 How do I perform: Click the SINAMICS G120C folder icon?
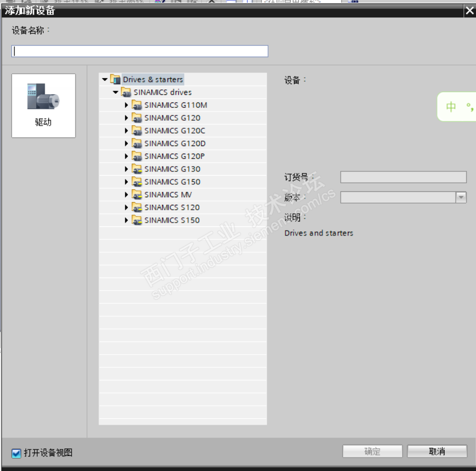[137, 130]
